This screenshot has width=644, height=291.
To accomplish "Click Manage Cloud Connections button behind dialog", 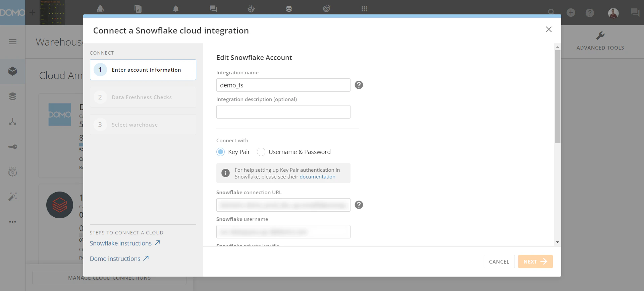I will pyautogui.click(x=109, y=278).
